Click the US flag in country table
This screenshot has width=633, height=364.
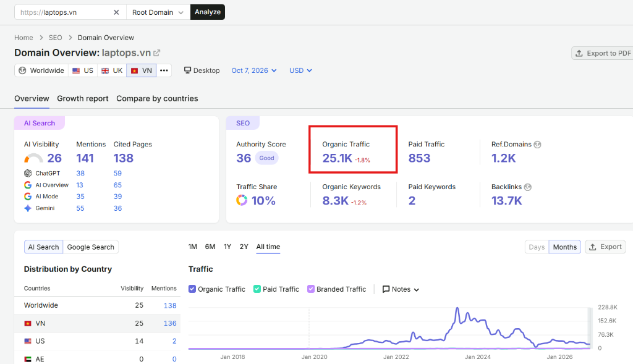pos(28,341)
